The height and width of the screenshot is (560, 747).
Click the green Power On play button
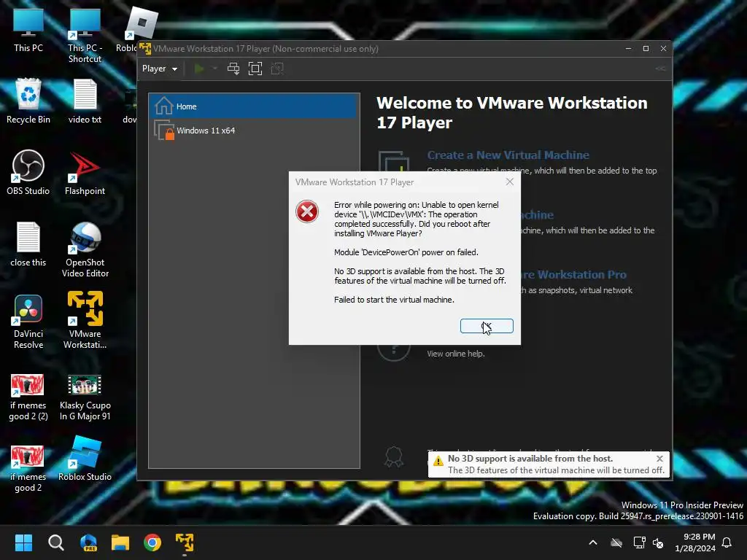coord(199,69)
